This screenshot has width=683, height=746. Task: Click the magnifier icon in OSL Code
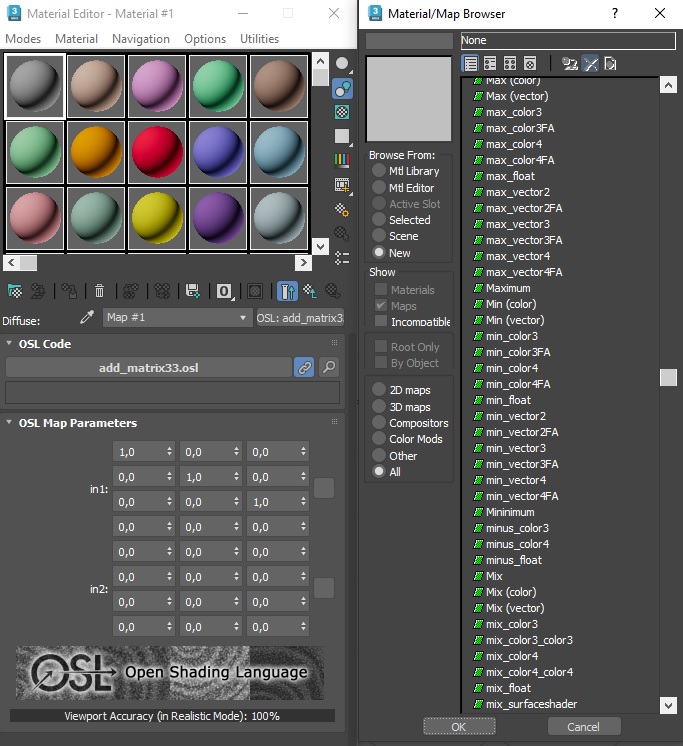tap(329, 367)
